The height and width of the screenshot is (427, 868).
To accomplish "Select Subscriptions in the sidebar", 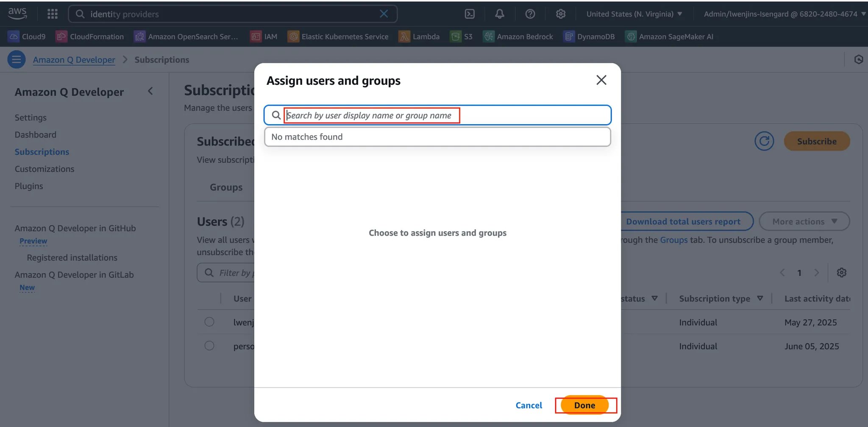I will [42, 152].
